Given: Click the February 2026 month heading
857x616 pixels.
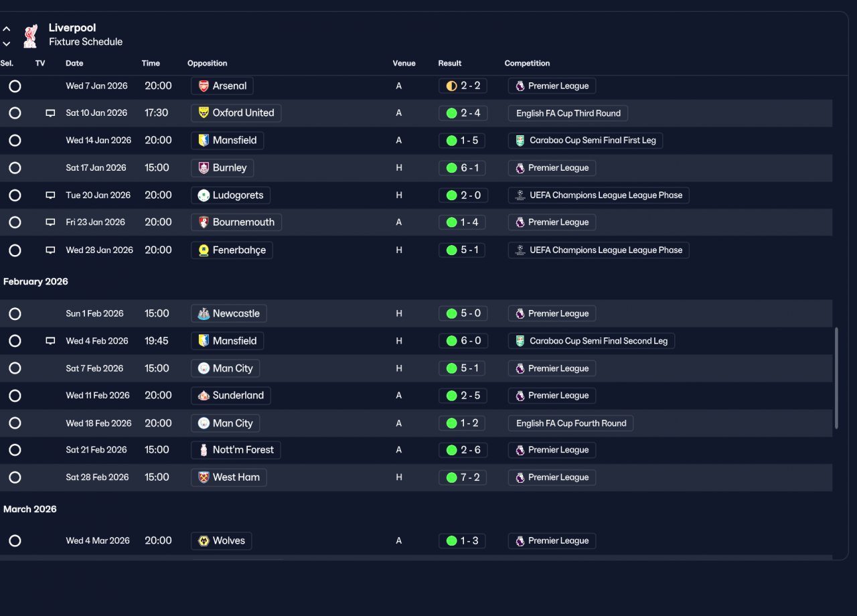Looking at the screenshot, I should (35, 282).
